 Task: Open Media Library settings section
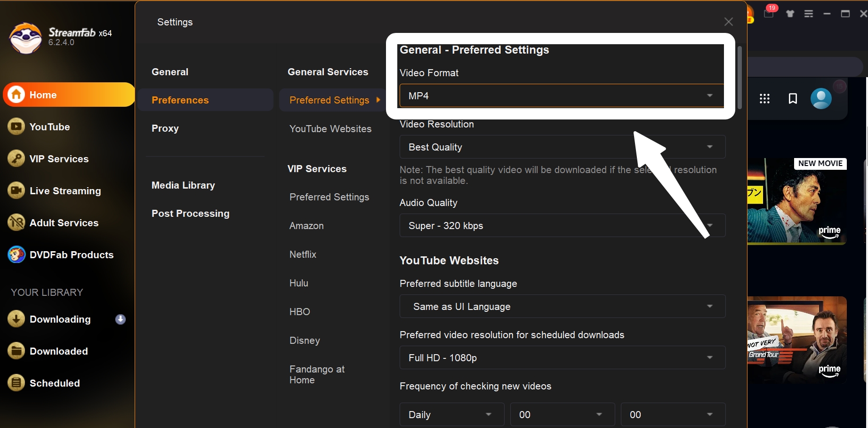pos(183,185)
